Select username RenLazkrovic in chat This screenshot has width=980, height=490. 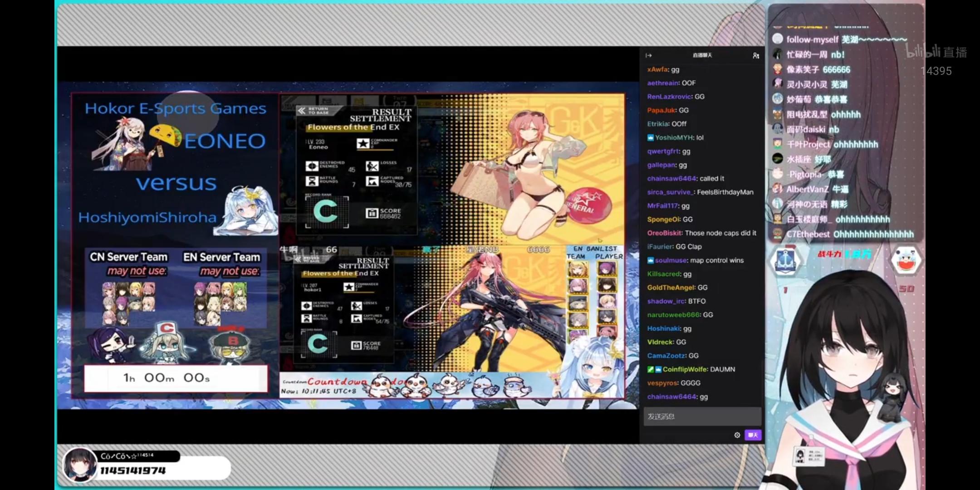[669, 97]
